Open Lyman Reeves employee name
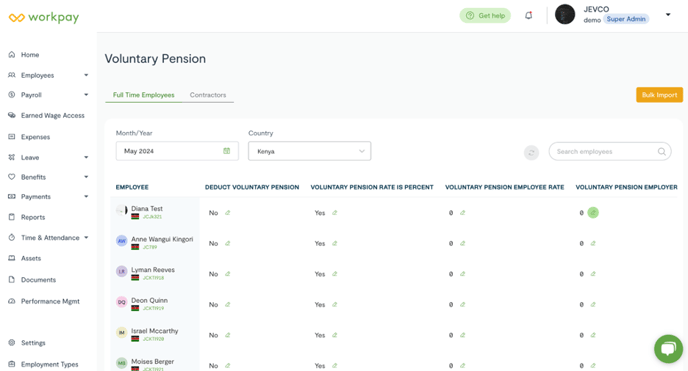 (x=153, y=270)
